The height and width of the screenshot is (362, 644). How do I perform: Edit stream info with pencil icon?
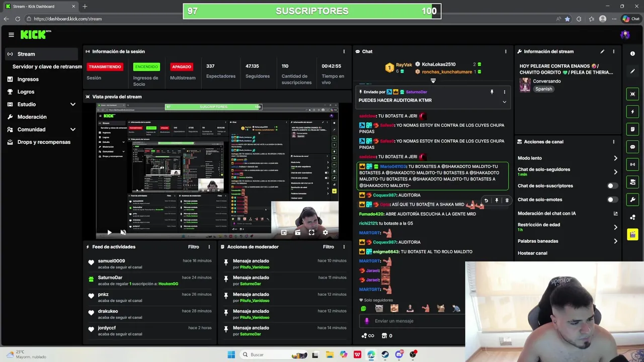[602, 51]
